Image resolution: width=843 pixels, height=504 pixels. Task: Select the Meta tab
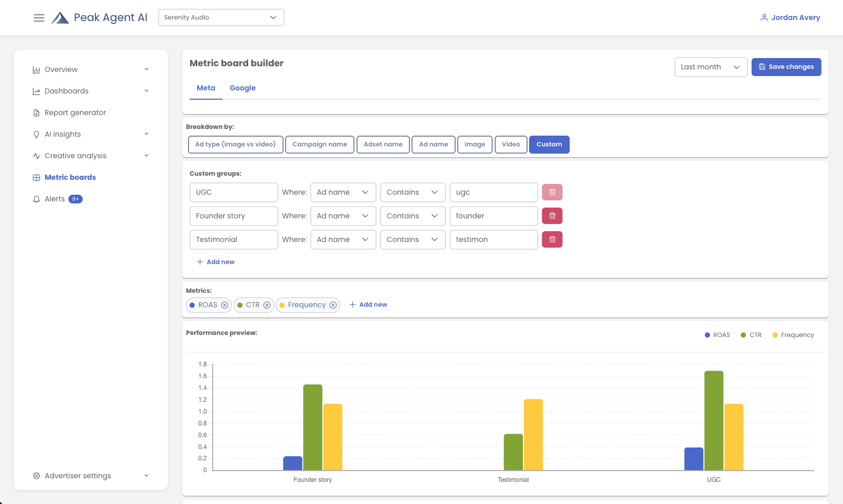click(x=205, y=88)
